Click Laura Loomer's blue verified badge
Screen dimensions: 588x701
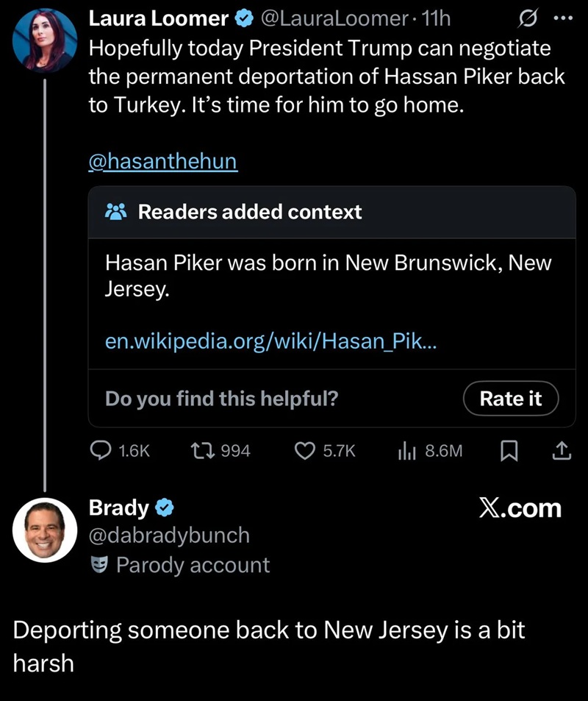tap(245, 19)
